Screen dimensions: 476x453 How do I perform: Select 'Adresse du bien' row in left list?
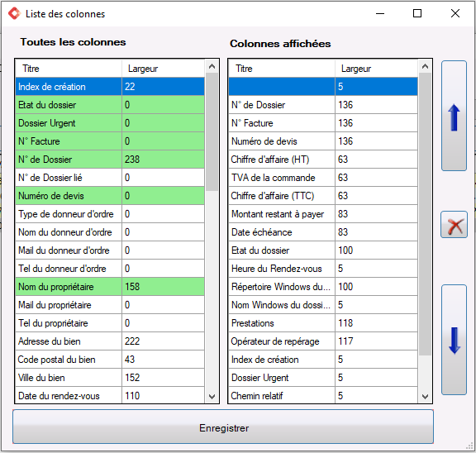coord(110,341)
